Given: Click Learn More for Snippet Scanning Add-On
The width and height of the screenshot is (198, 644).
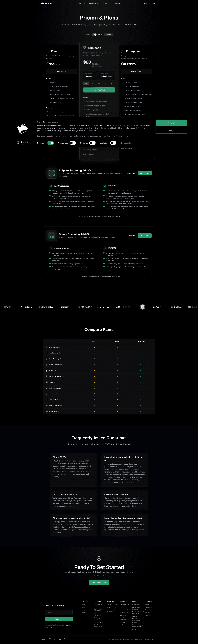Looking at the screenshot, I should [x=131, y=173].
